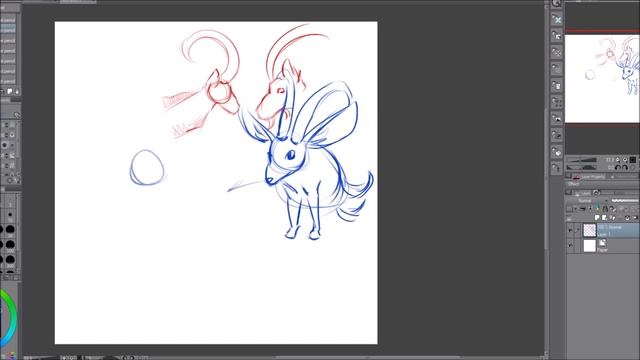Select the highlighted pencil sub tool
640x360 pixels.
[x=8, y=28]
